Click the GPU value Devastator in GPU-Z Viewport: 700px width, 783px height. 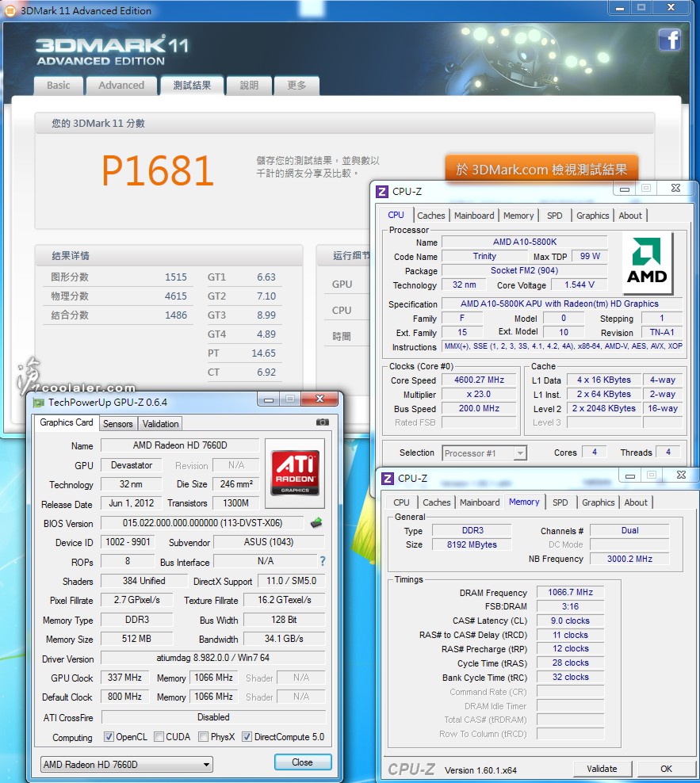pos(132,465)
